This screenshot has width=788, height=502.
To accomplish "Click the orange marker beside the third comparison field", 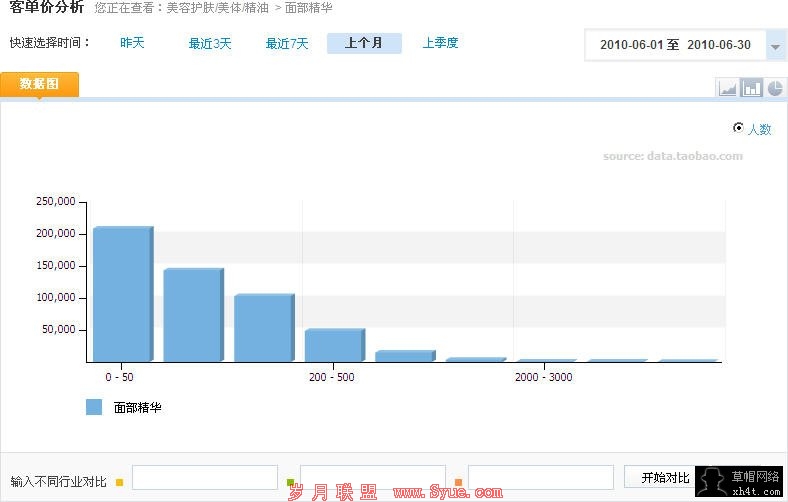I will 458,482.
